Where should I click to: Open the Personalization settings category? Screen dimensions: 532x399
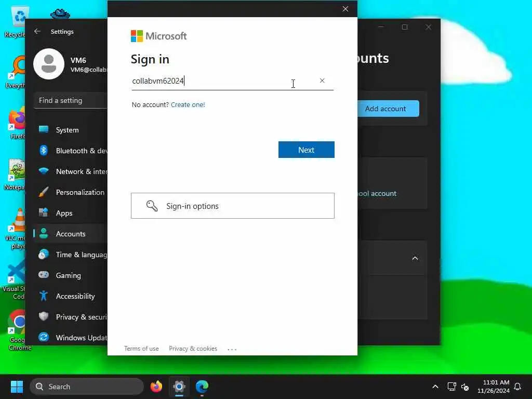pos(71,192)
